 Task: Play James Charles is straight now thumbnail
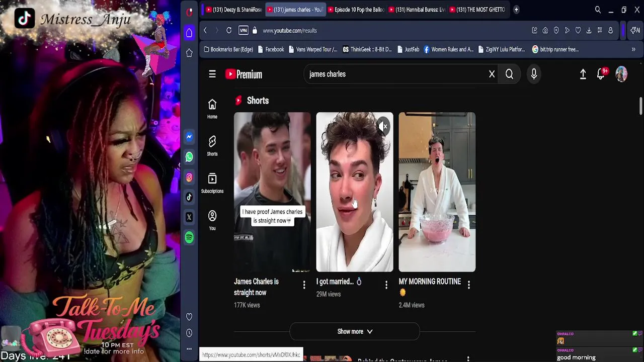point(272,192)
